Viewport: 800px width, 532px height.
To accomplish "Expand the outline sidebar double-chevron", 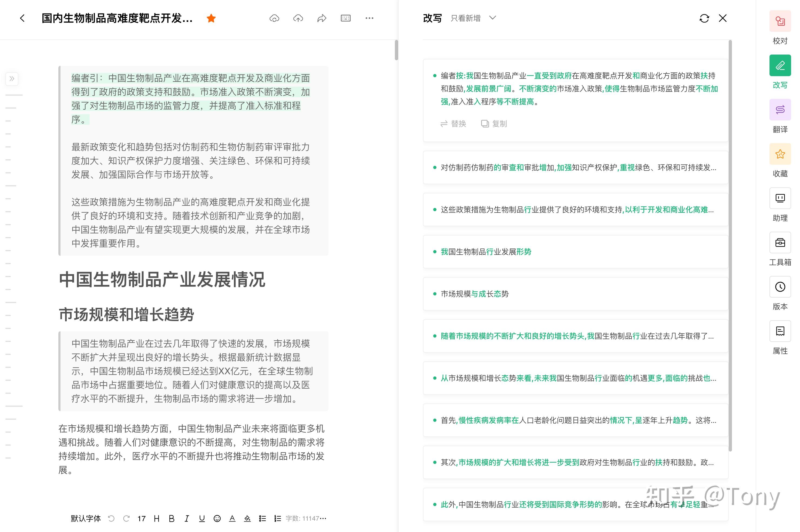I will (x=12, y=79).
